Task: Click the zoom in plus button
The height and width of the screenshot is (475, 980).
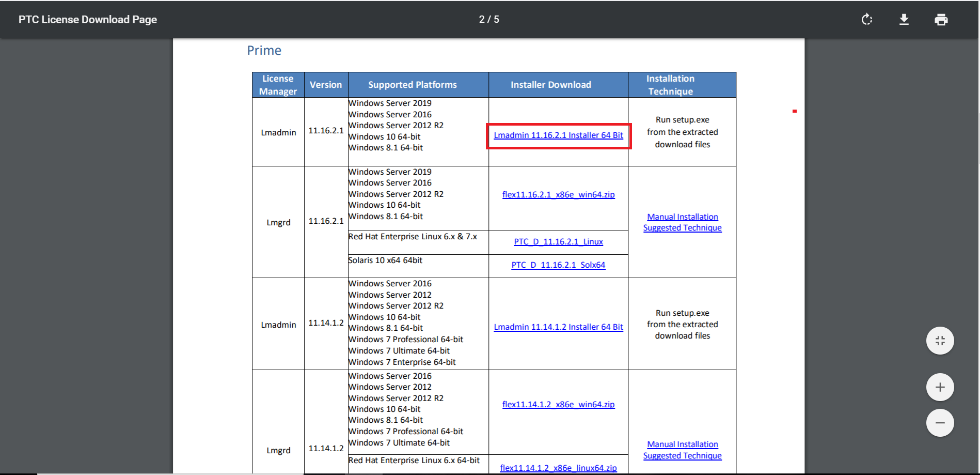Action: point(940,387)
